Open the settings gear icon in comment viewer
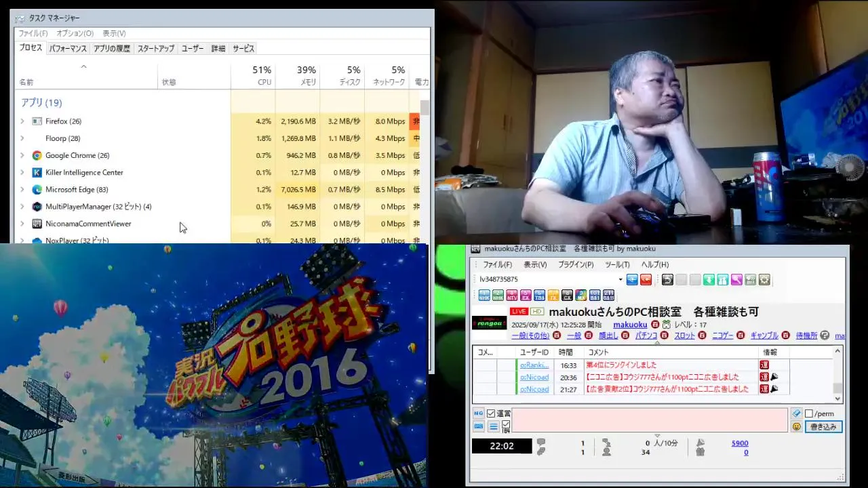Viewport: 868px width, 488px height. coord(764,279)
